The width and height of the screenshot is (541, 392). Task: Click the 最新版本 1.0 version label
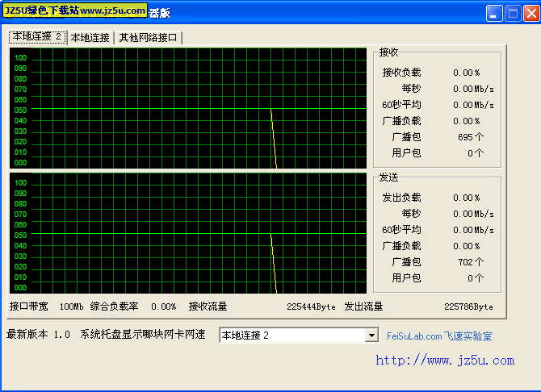coord(38,335)
